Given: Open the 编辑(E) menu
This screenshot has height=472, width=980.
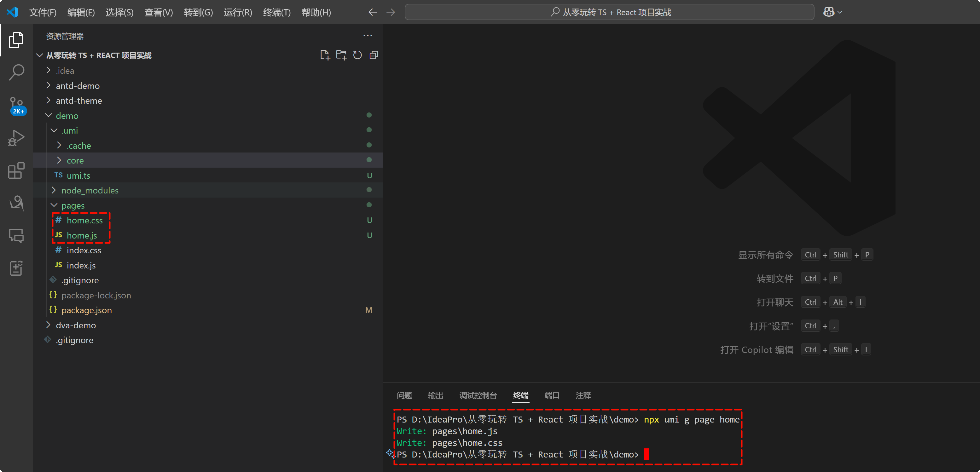Looking at the screenshot, I should [81, 13].
